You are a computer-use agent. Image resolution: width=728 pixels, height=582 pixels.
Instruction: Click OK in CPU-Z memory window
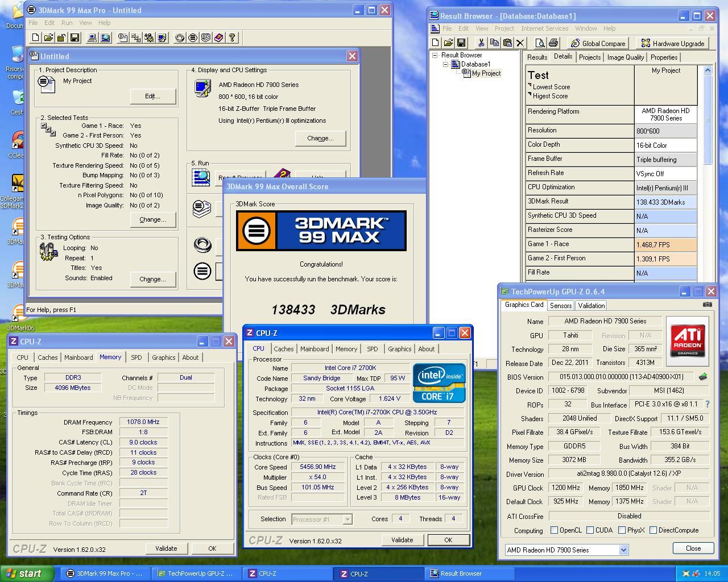click(212, 548)
